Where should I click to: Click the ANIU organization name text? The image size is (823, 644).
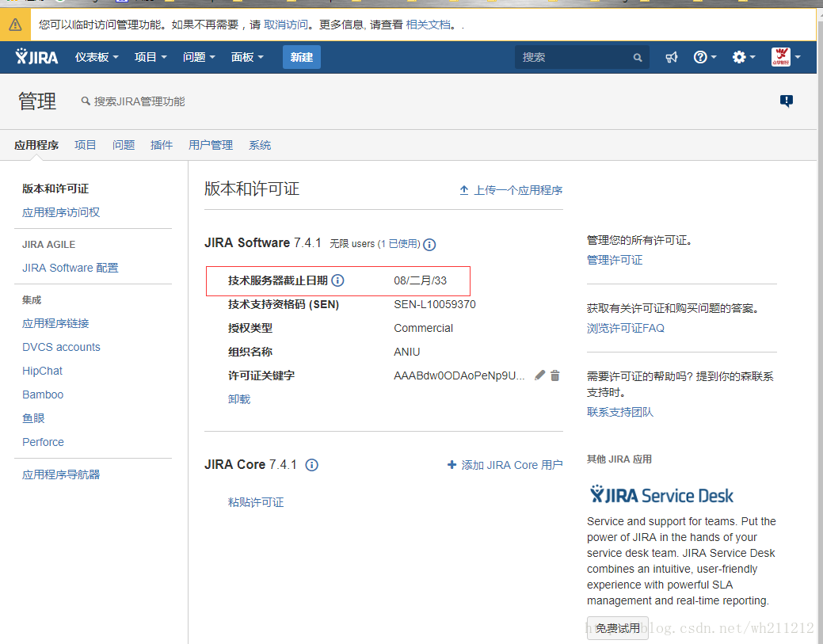(x=407, y=352)
